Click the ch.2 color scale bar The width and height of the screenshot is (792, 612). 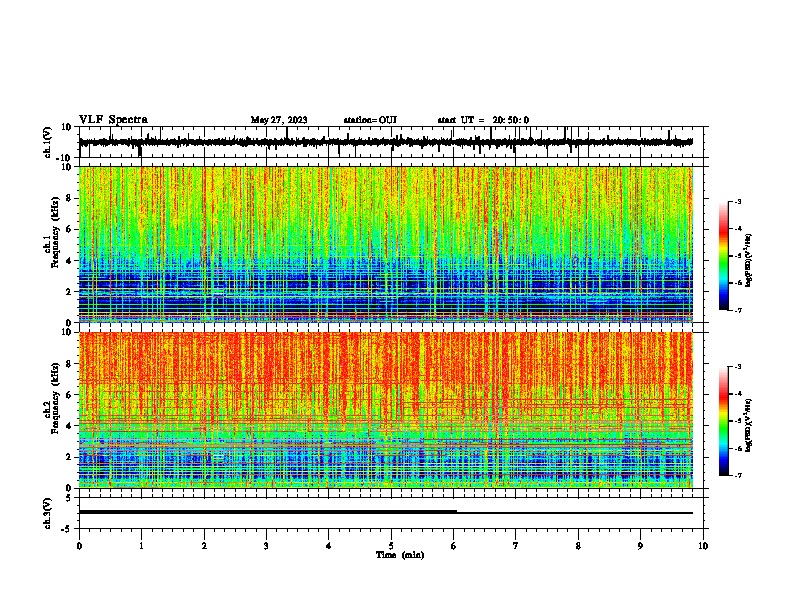point(724,421)
